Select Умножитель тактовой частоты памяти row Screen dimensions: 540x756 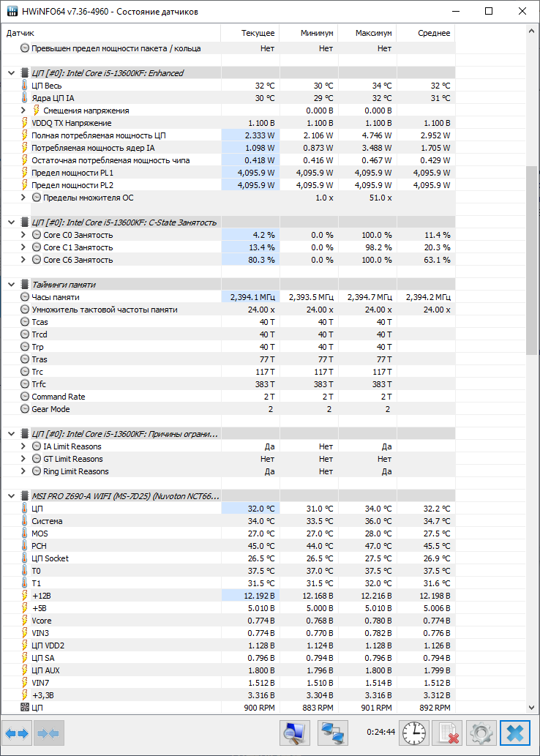point(228,310)
